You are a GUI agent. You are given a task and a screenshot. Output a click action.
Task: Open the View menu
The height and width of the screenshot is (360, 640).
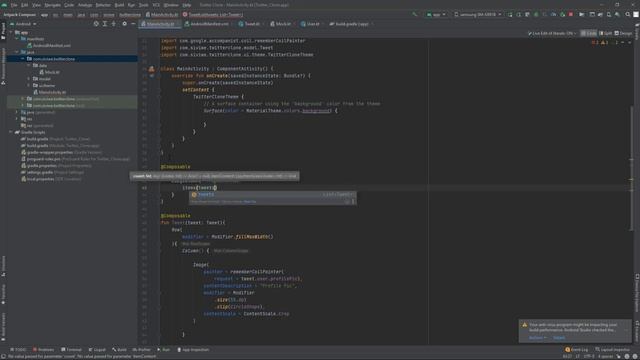pyautogui.click(x=36, y=5)
